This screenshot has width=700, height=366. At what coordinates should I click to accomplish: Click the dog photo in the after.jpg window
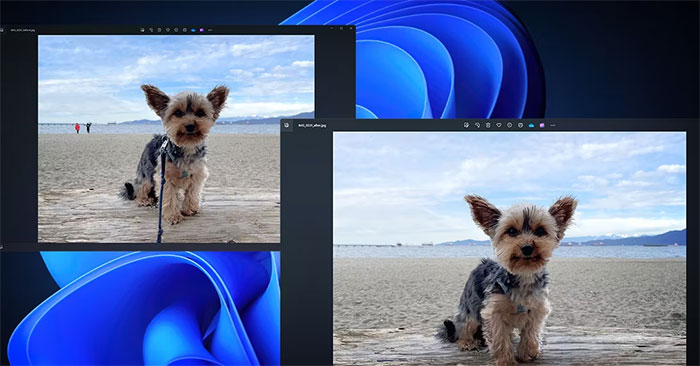click(509, 248)
